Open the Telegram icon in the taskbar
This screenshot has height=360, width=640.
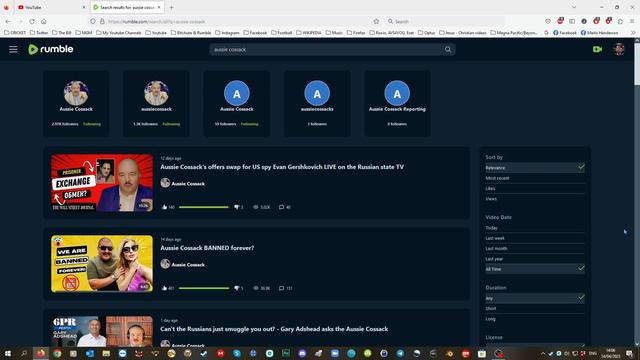(400, 353)
